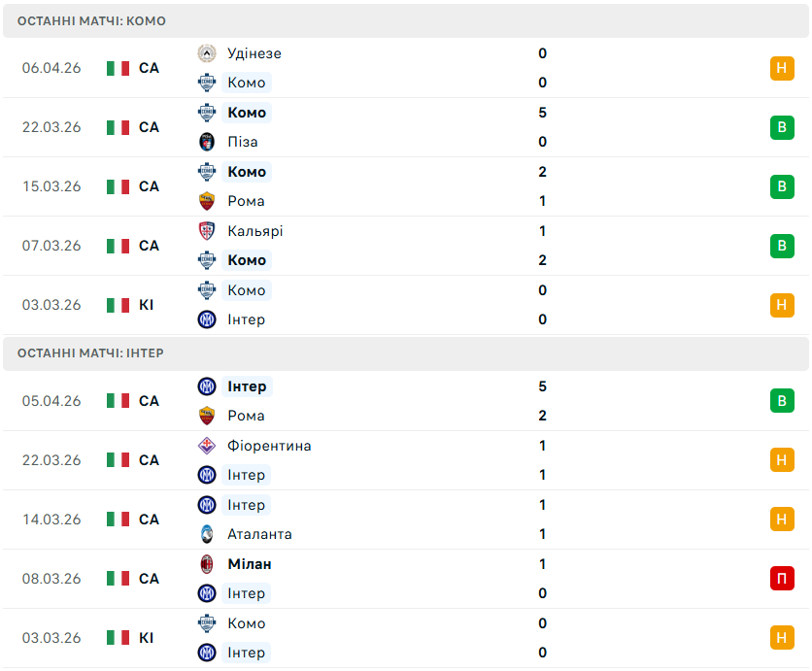The height and width of the screenshot is (671, 812).
Task: Select the 'Останні матчі: Комо' section header
Action: pos(91,20)
